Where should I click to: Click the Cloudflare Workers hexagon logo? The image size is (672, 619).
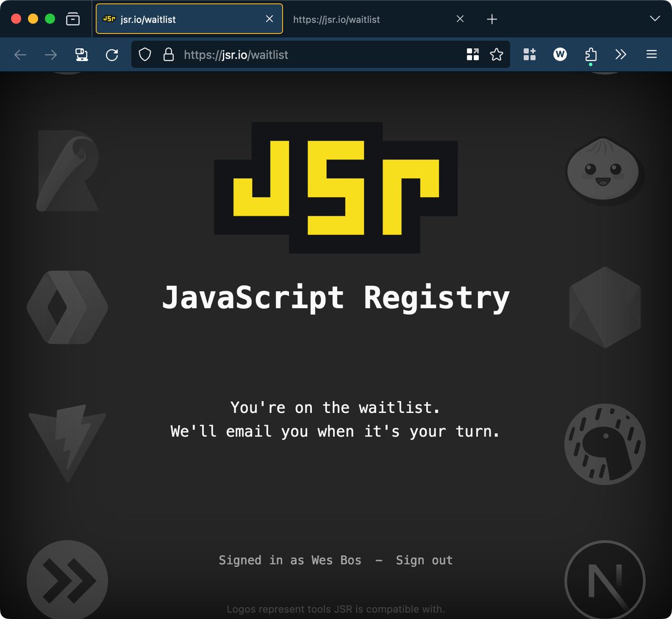[67, 307]
